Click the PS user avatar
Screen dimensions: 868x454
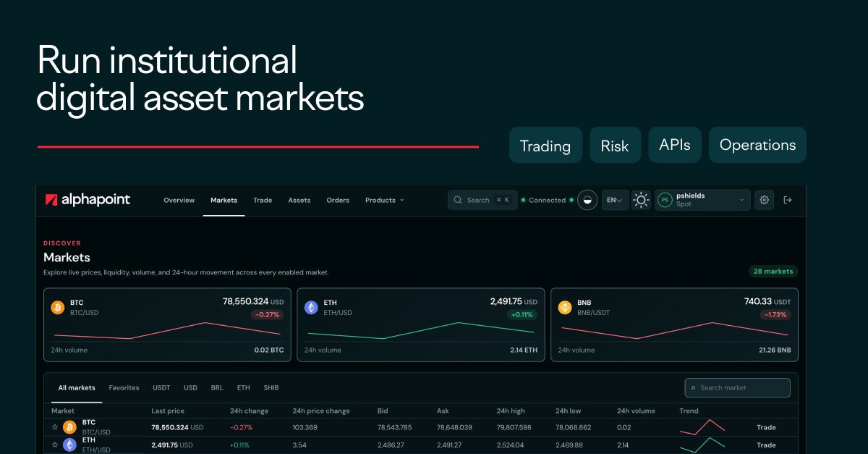coord(665,200)
